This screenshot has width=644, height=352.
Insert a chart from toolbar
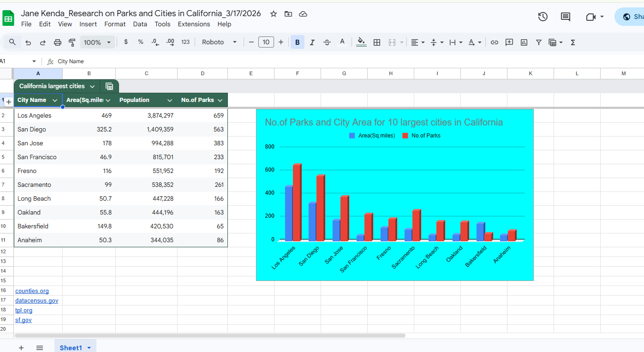[524, 42]
